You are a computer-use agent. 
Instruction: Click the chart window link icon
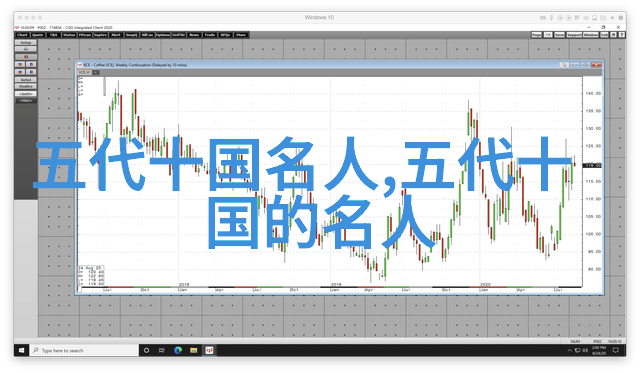coord(564,65)
